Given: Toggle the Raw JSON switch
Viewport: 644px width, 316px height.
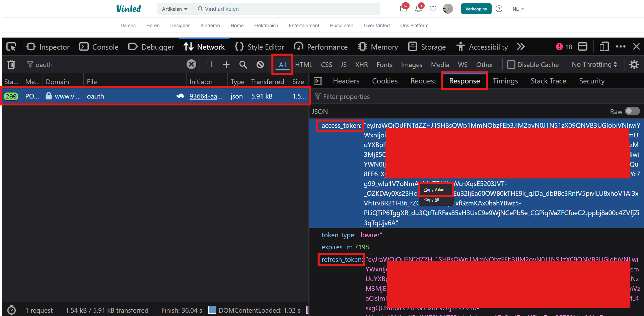Looking at the screenshot, I should [632, 111].
